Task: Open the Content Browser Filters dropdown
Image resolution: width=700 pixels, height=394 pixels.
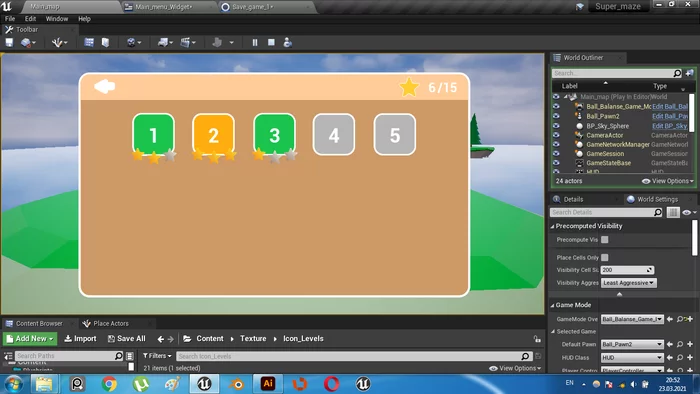Action: click(157, 356)
